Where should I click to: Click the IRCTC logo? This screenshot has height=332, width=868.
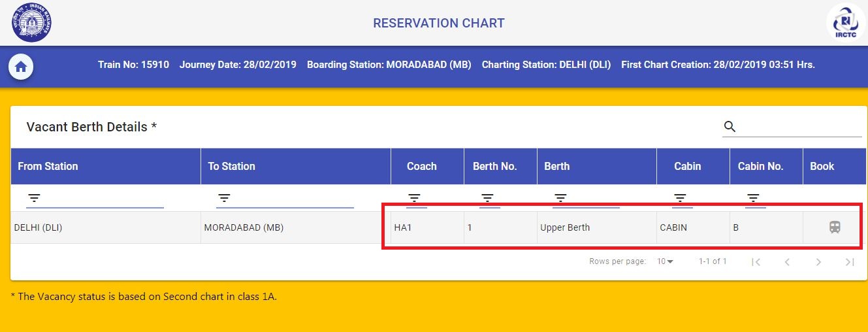pyautogui.click(x=846, y=22)
